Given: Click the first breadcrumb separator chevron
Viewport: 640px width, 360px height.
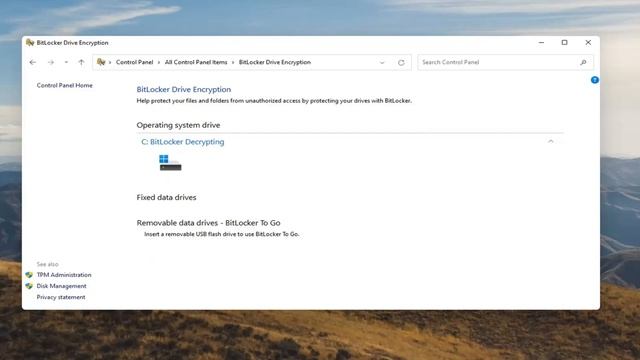Looking at the screenshot, I should tap(110, 62).
